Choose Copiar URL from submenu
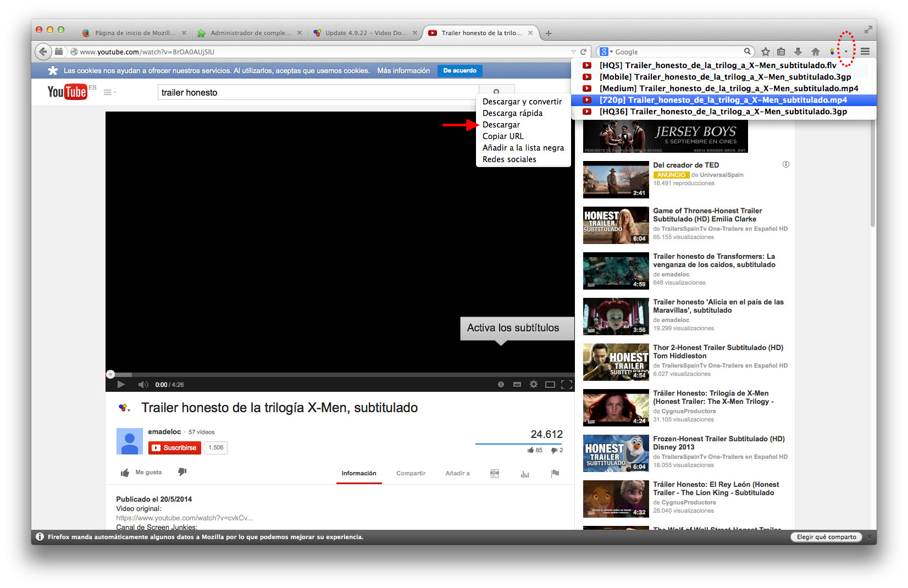This screenshot has height=588, width=908. tap(523, 136)
